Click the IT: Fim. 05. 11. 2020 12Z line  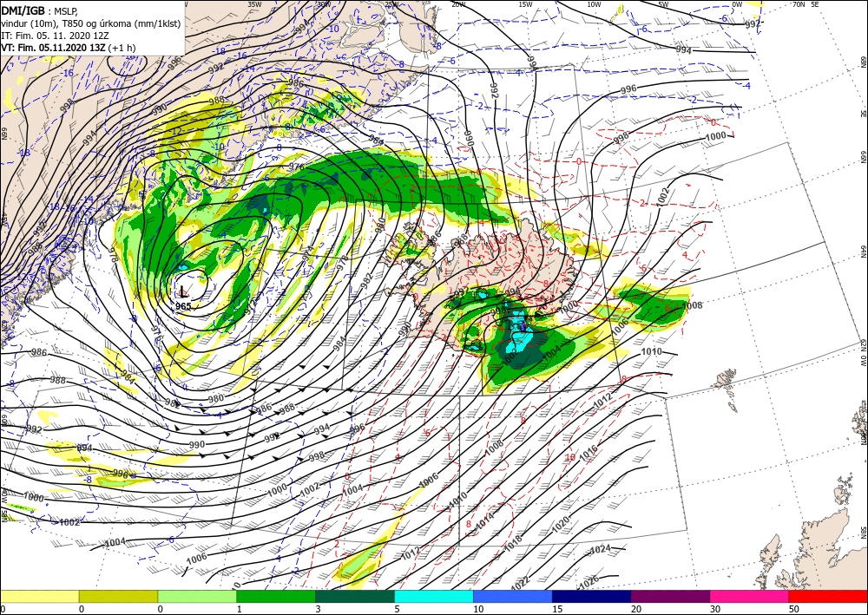tap(55, 36)
